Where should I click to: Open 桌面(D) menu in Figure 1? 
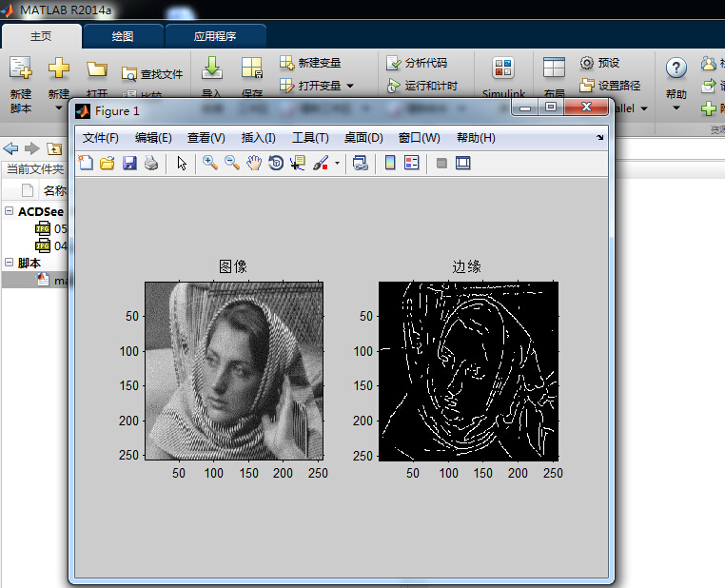click(x=363, y=138)
